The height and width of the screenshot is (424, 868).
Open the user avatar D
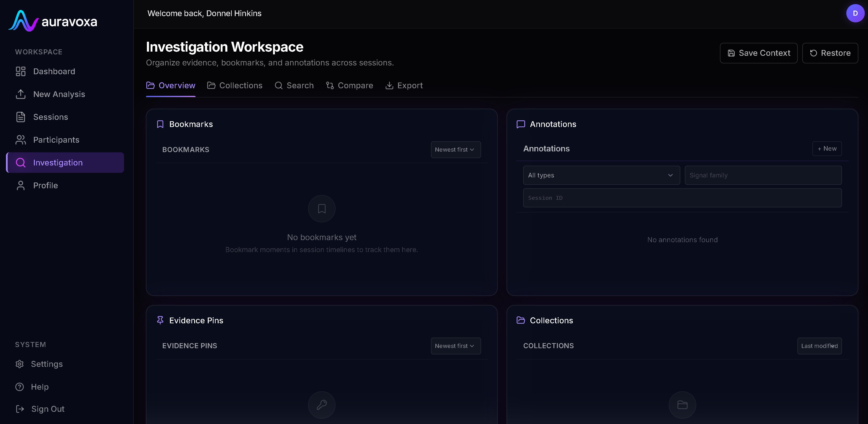855,13
